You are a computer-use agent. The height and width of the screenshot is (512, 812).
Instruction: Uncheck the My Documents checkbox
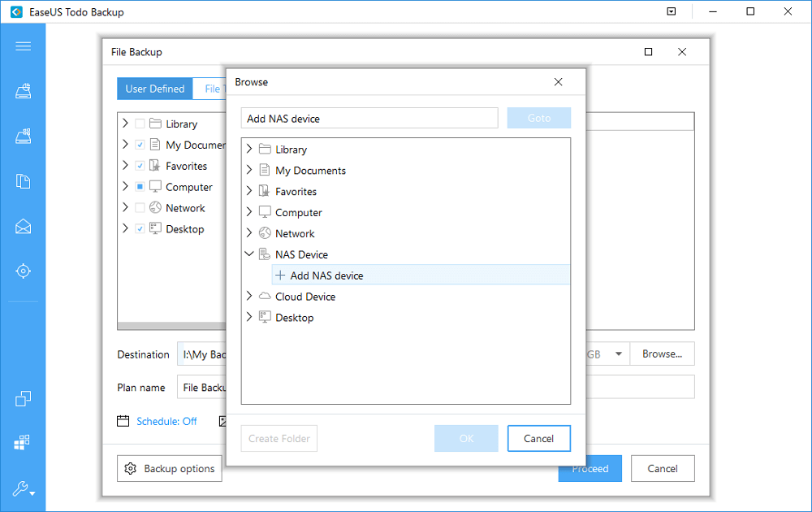[140, 145]
